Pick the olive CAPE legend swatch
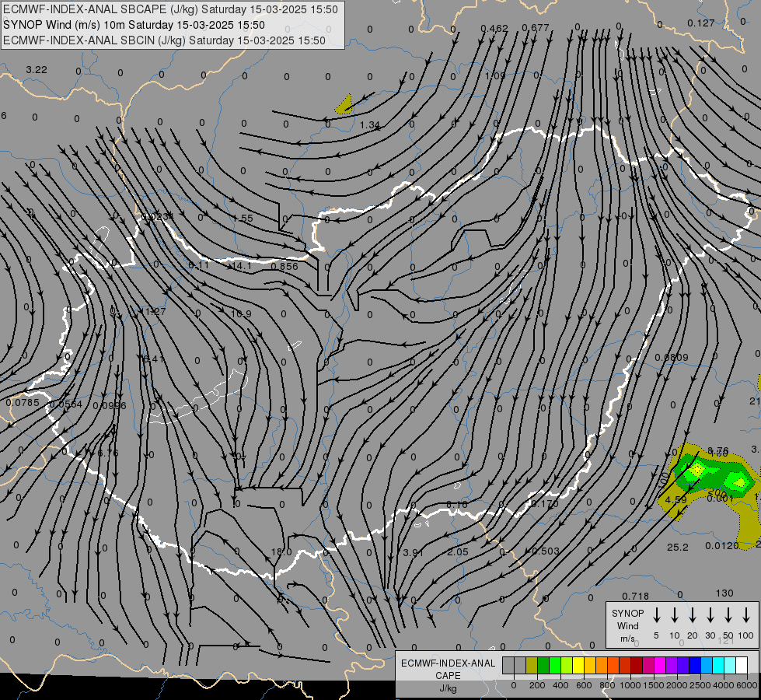This screenshot has width=761, height=700. point(532,666)
